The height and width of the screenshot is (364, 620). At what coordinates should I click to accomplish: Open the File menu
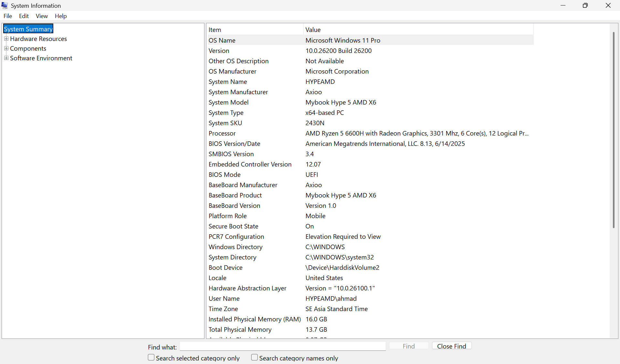[x=8, y=16]
